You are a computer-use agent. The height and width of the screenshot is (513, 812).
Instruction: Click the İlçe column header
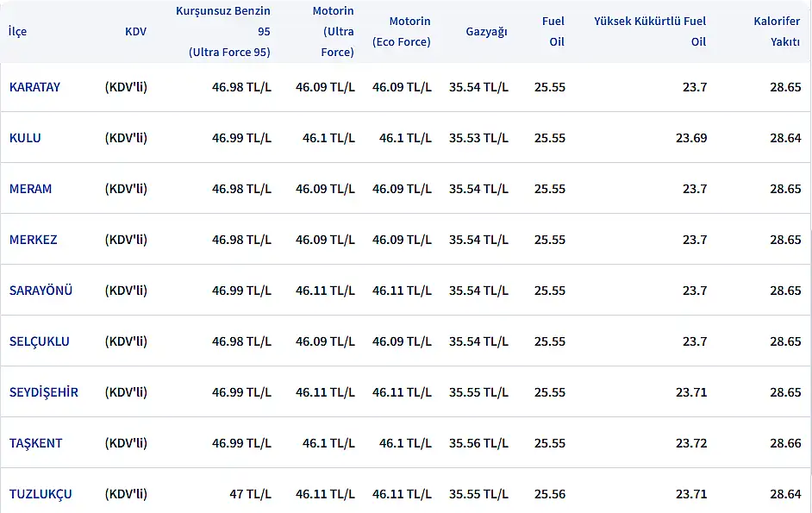[x=17, y=32]
